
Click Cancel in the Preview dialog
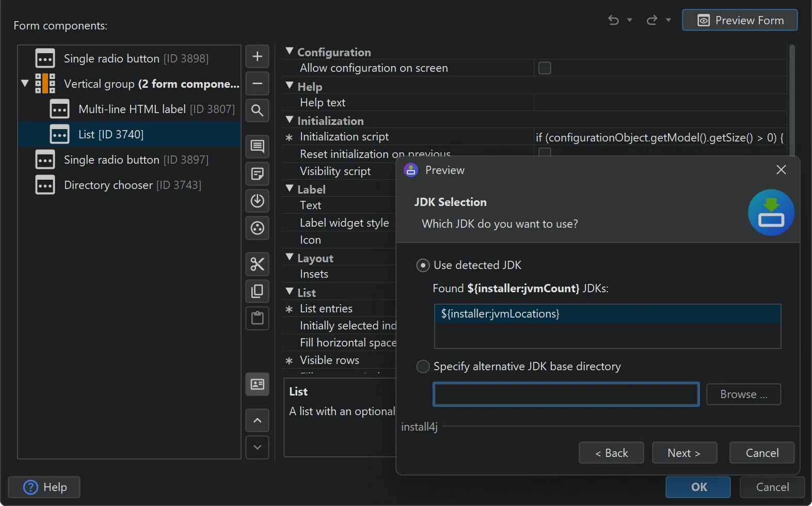click(762, 453)
